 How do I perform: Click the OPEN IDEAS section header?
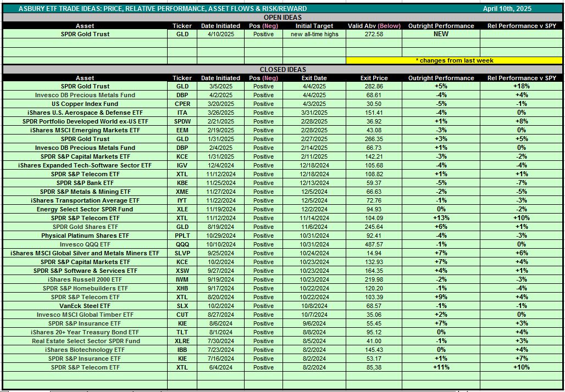pos(282,18)
